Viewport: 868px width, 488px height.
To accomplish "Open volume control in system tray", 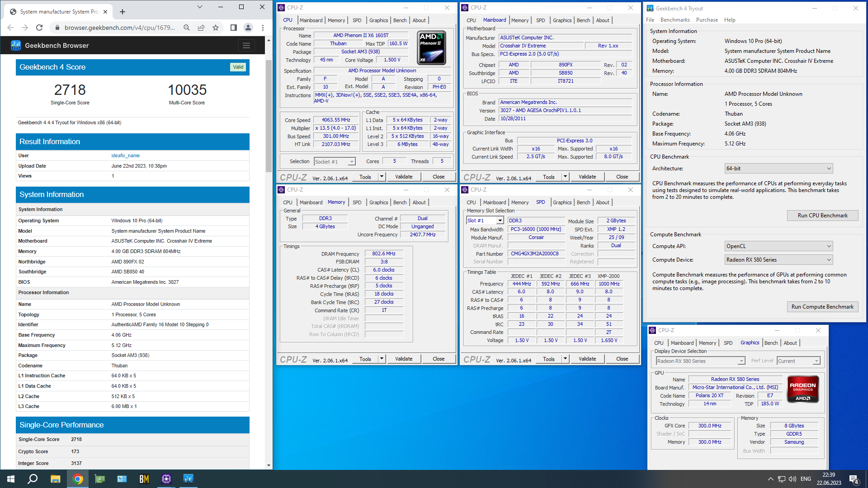I will 793,479.
